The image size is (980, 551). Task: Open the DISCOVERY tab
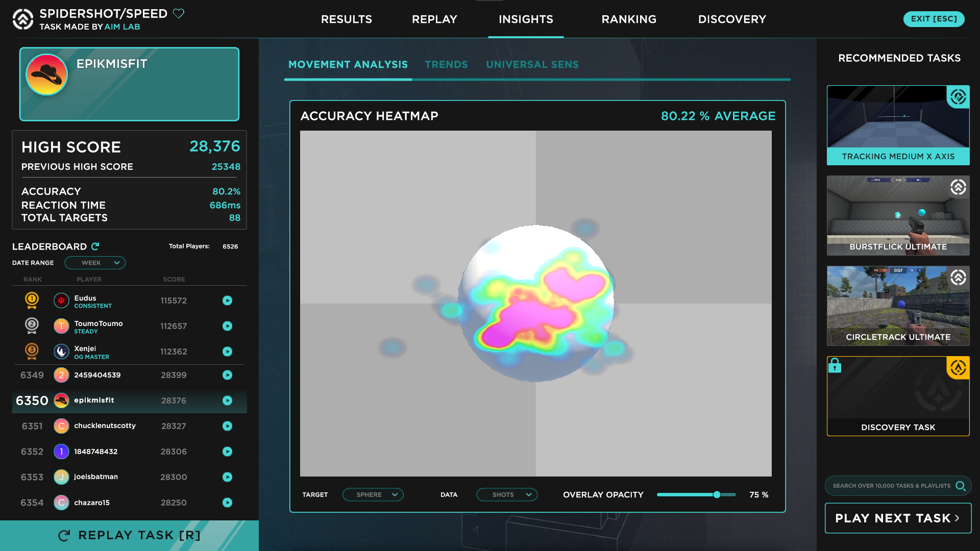(x=732, y=19)
